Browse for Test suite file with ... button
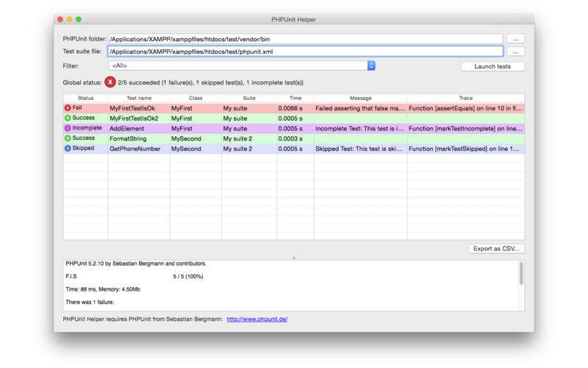 click(516, 52)
